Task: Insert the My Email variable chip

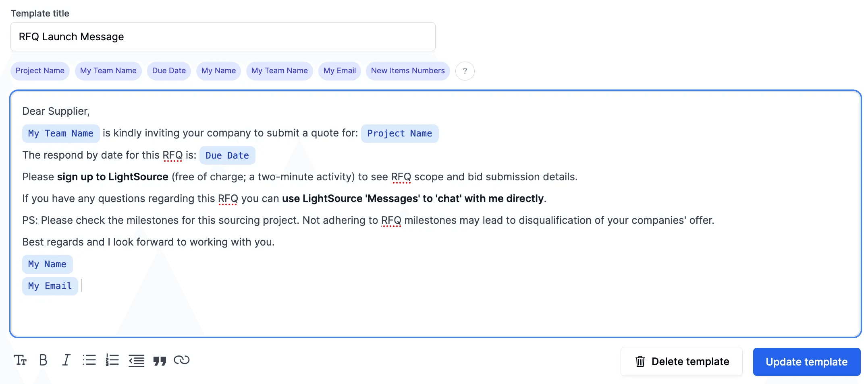Action: coord(339,71)
